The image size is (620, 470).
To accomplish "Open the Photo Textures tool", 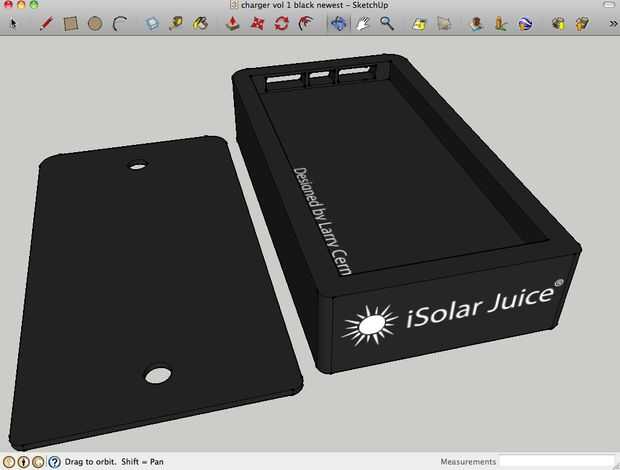I will tap(501, 24).
